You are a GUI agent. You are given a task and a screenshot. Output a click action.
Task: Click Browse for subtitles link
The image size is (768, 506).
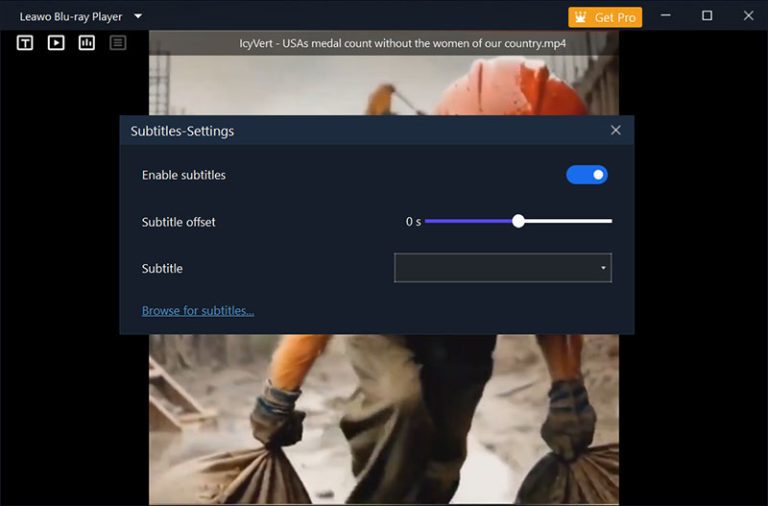198,311
